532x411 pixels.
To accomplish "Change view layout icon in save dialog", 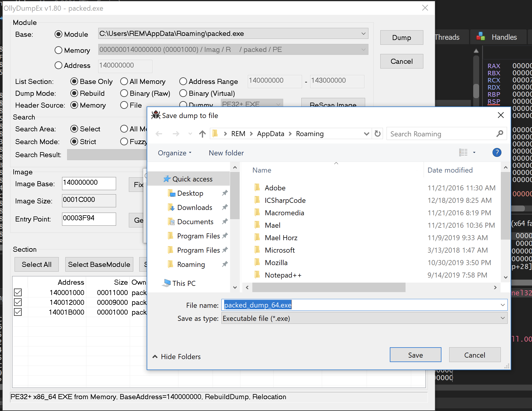I will 463,152.
